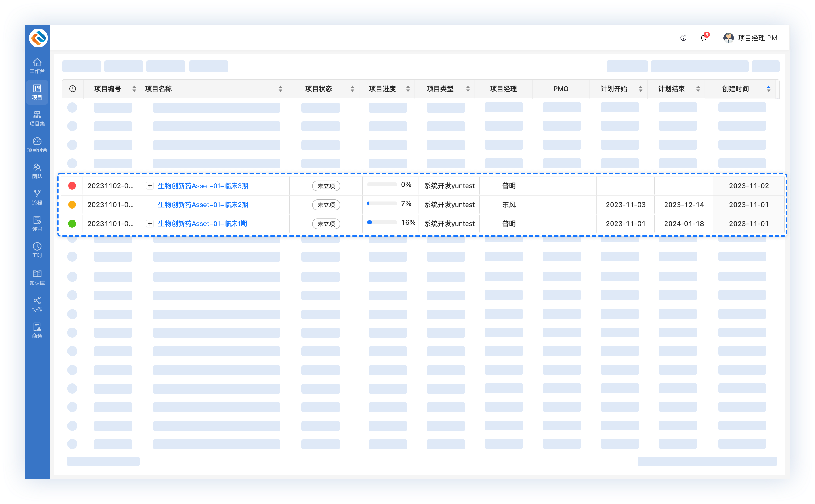This screenshot has height=504, width=815.
Task: Click the red status dot on 临床3期
Action: 72,186
